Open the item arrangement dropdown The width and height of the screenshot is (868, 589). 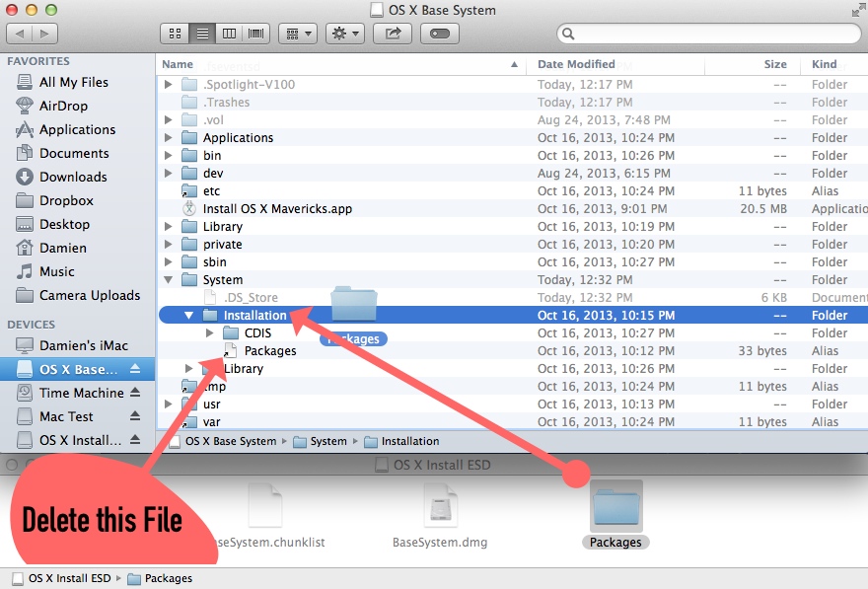point(298,34)
